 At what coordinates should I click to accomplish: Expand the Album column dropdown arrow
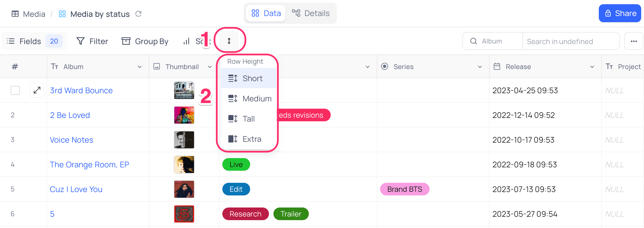click(x=140, y=67)
